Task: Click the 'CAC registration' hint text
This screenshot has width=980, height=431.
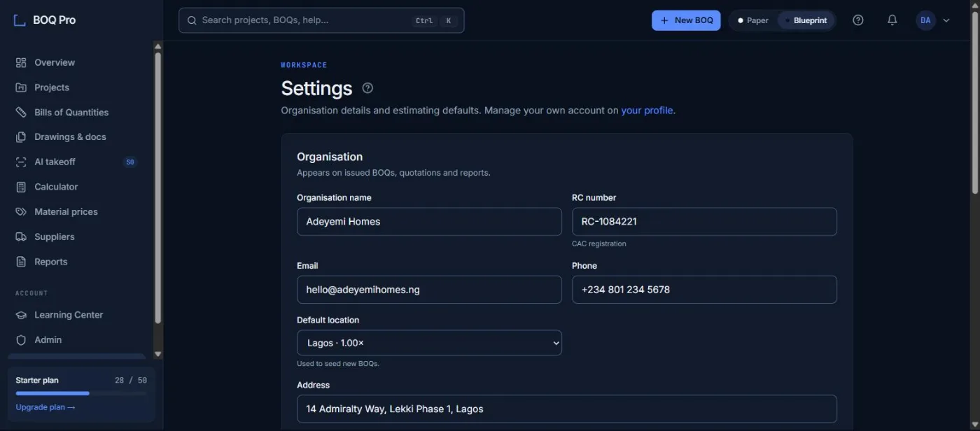Action: 599,244
